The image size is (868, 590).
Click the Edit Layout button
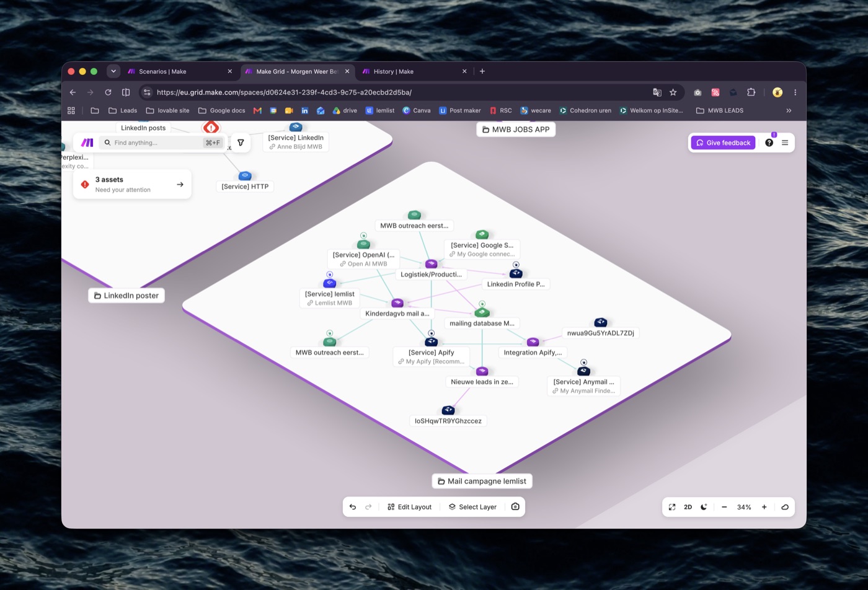(x=409, y=507)
